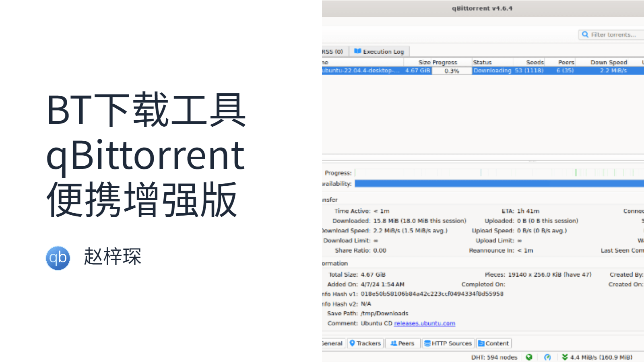
Task: Click the Downloaded 15.8 MiB value
Action: point(420,221)
